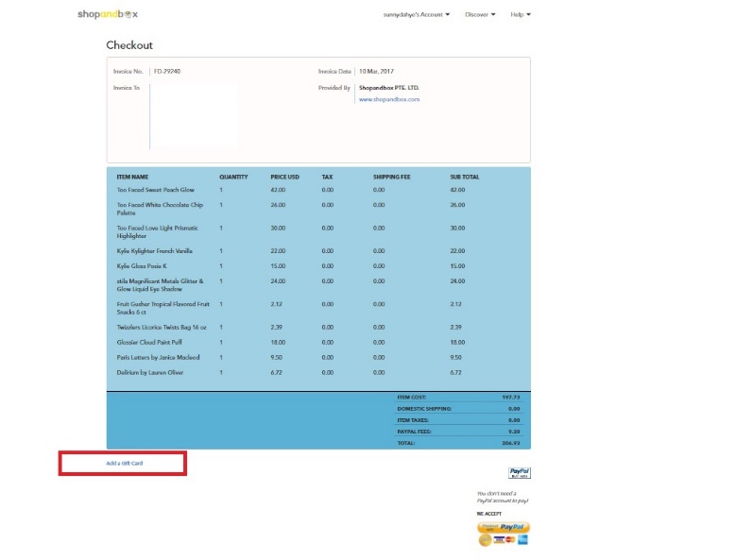736x560 pixels.
Task: Expand the Discover menu
Action: tap(480, 15)
